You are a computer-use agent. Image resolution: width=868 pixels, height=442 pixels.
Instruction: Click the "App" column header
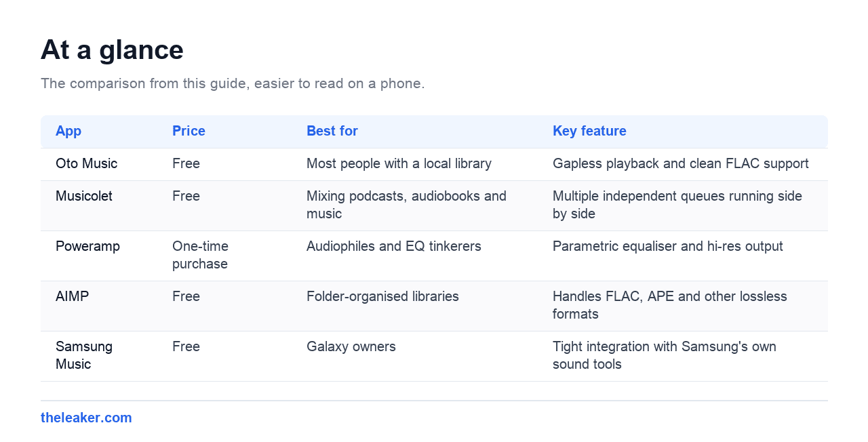[68, 131]
